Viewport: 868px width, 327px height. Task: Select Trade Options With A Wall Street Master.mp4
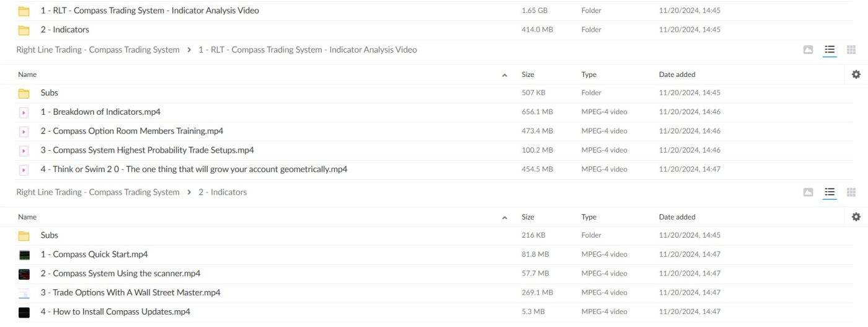(130, 293)
